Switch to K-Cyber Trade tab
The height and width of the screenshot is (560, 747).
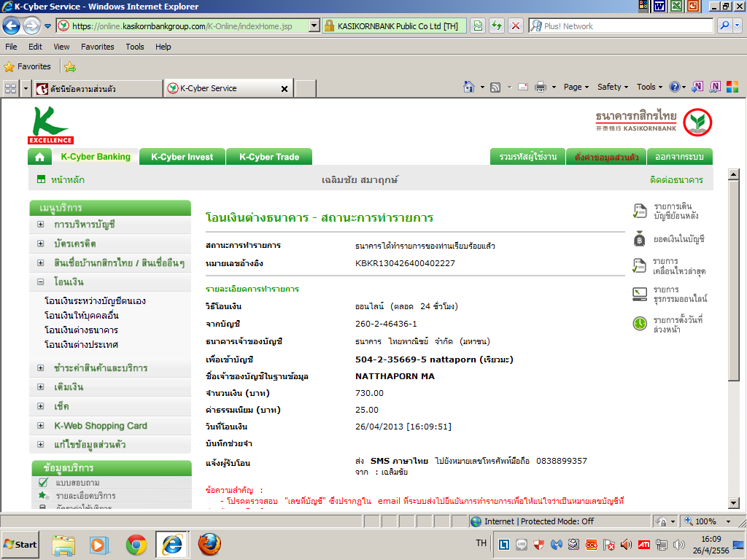pos(269,157)
